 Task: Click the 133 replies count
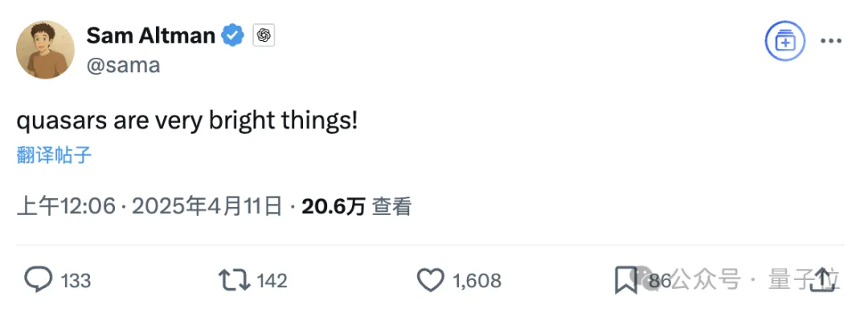[76, 281]
